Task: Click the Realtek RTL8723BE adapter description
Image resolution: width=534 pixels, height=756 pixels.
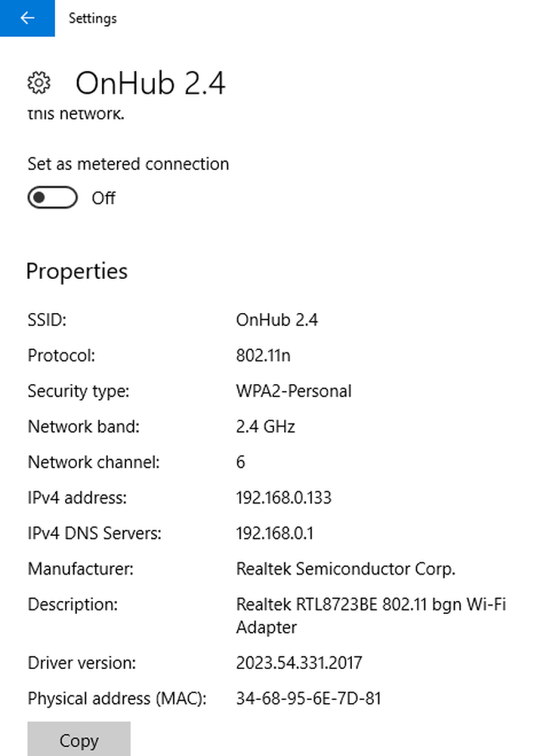Action: click(x=371, y=615)
